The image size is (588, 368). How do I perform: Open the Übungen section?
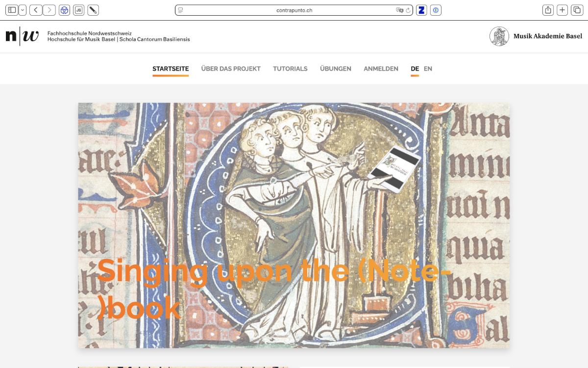click(335, 69)
